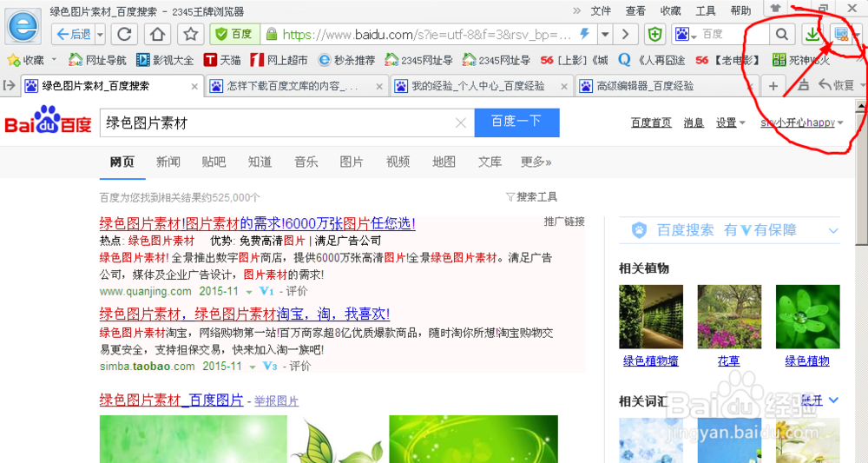Select the 图片 search category
The image size is (868, 463).
pos(352,162)
